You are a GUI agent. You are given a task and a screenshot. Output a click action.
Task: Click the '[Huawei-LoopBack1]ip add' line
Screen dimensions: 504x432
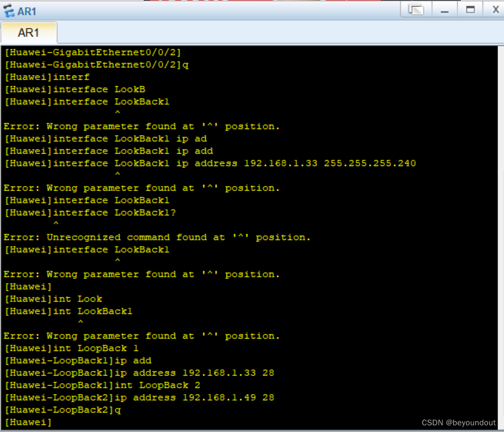tap(78, 361)
